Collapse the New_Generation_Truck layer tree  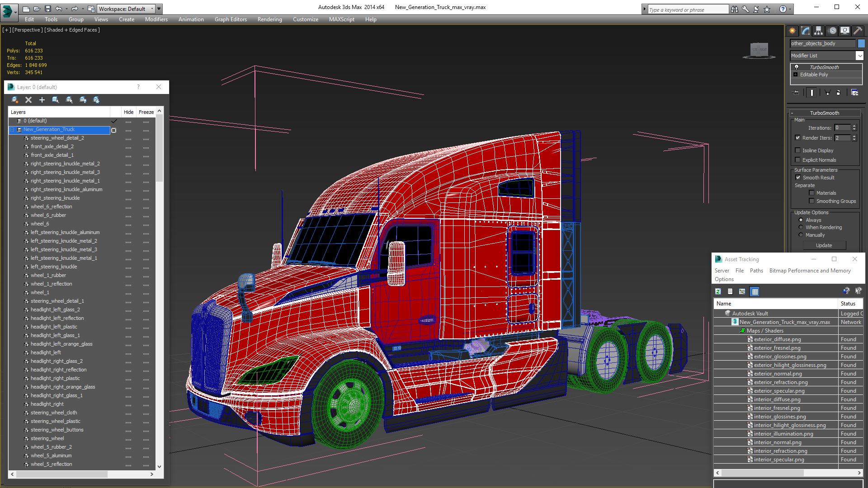12,130
